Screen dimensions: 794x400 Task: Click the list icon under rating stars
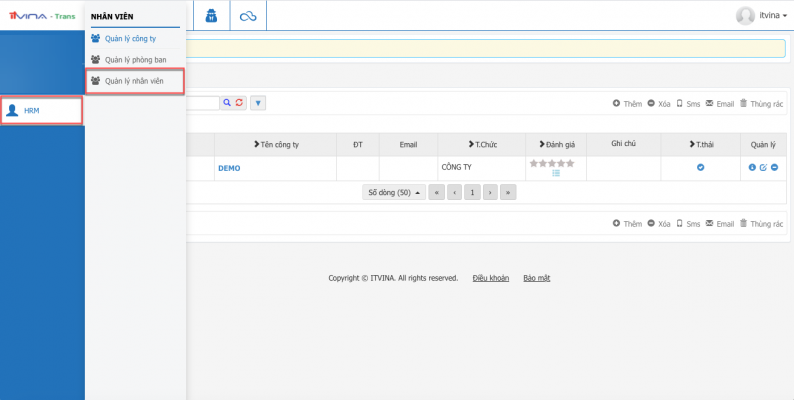tap(556, 173)
